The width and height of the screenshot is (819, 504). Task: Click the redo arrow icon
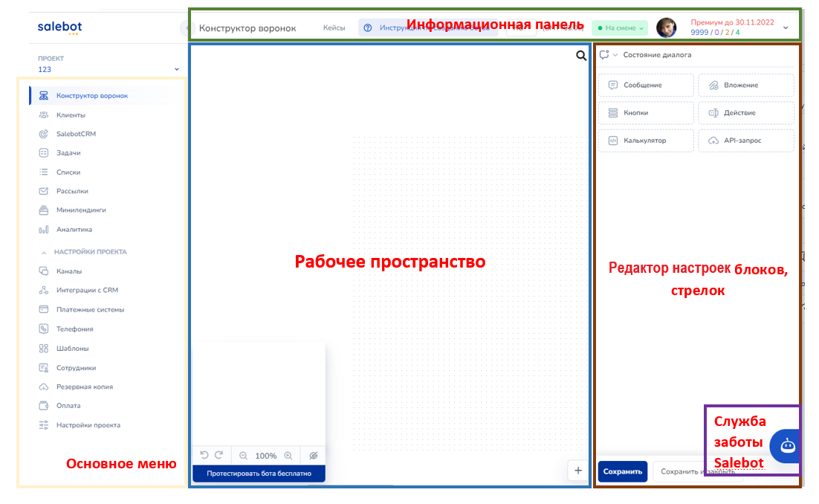pyautogui.click(x=218, y=455)
